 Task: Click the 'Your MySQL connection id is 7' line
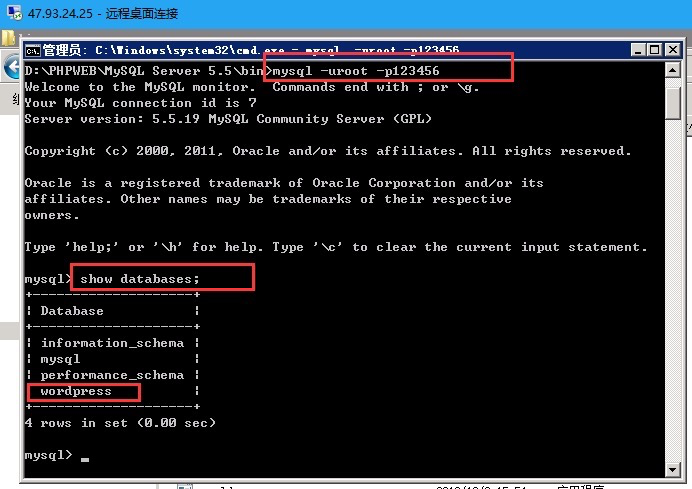point(140,103)
